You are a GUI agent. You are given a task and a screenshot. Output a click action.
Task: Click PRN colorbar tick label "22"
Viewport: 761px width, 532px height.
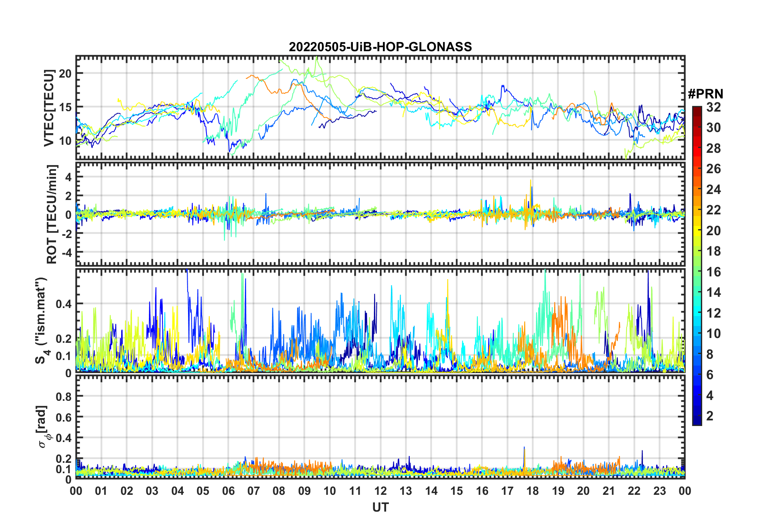tap(714, 210)
